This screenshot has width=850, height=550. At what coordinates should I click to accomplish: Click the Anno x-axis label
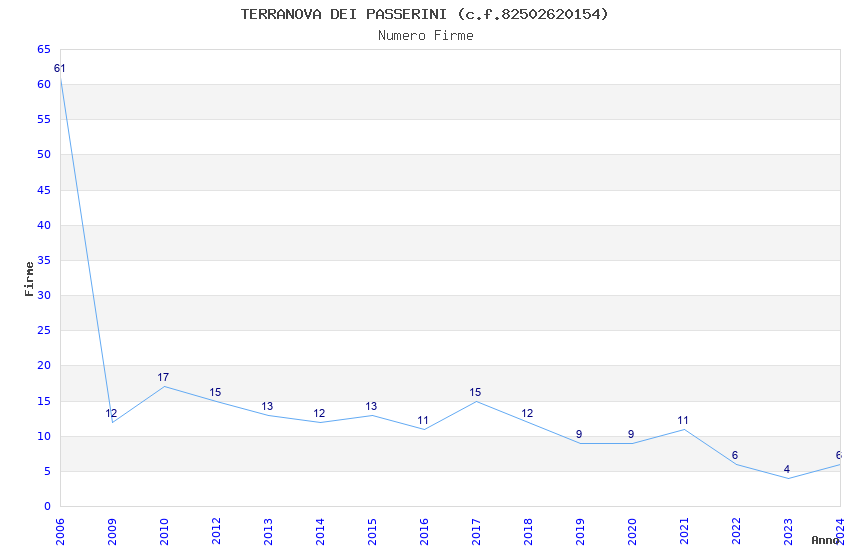pos(825,540)
